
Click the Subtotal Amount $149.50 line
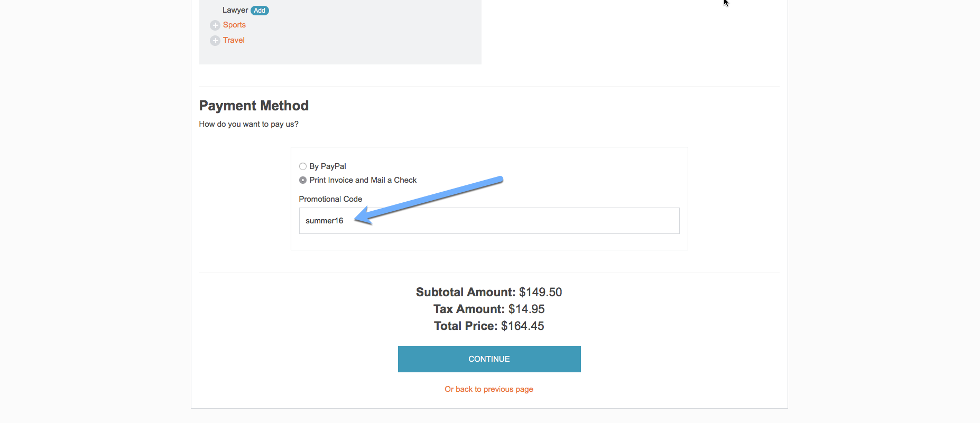[489, 292]
